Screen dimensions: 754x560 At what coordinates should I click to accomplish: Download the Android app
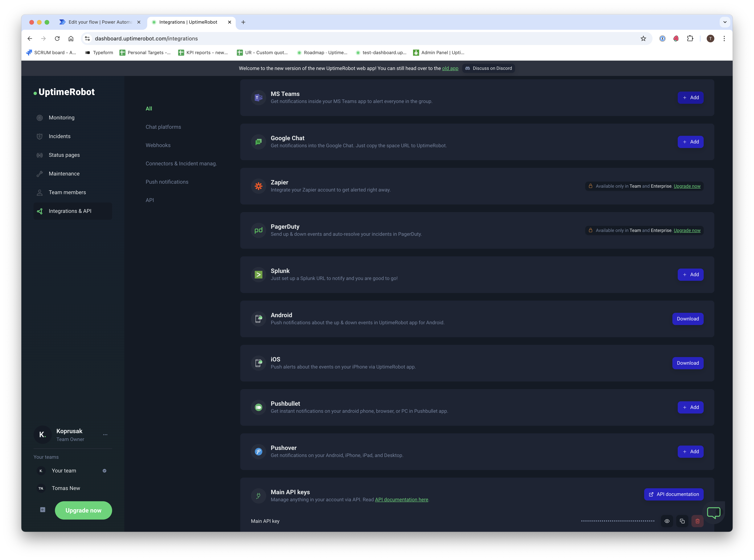click(688, 319)
